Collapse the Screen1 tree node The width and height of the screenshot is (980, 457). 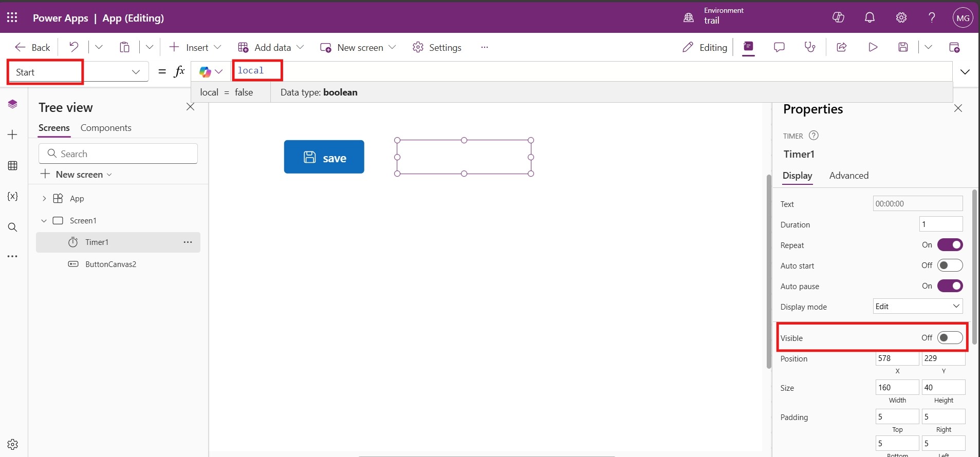click(44, 221)
